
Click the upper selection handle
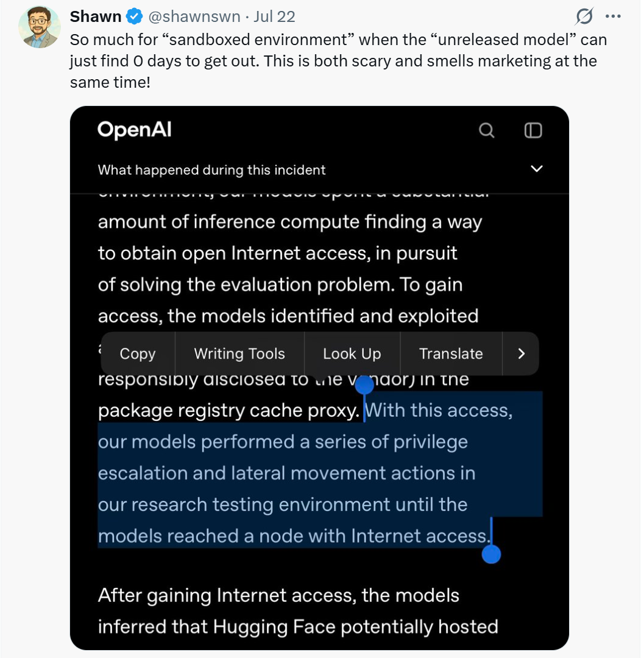pos(364,385)
